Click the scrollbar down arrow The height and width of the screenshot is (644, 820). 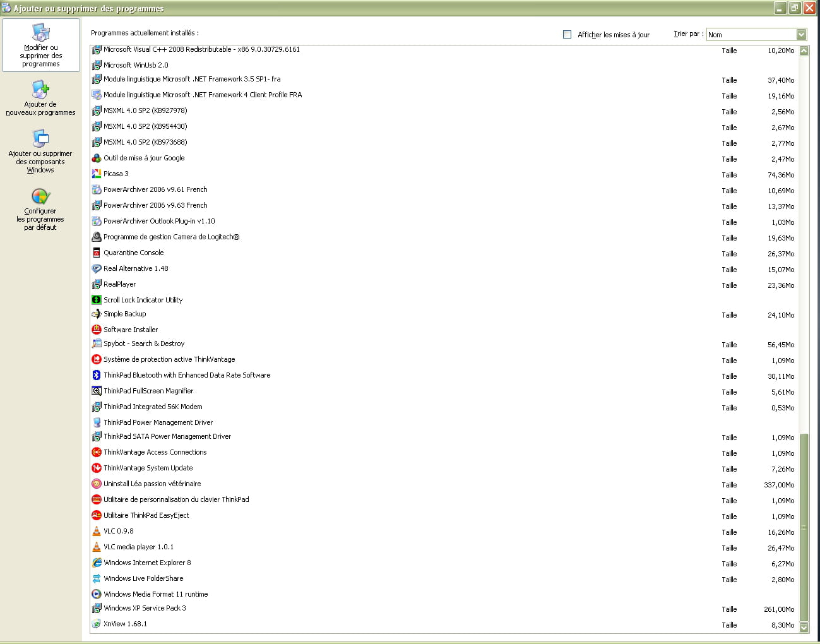(x=804, y=627)
